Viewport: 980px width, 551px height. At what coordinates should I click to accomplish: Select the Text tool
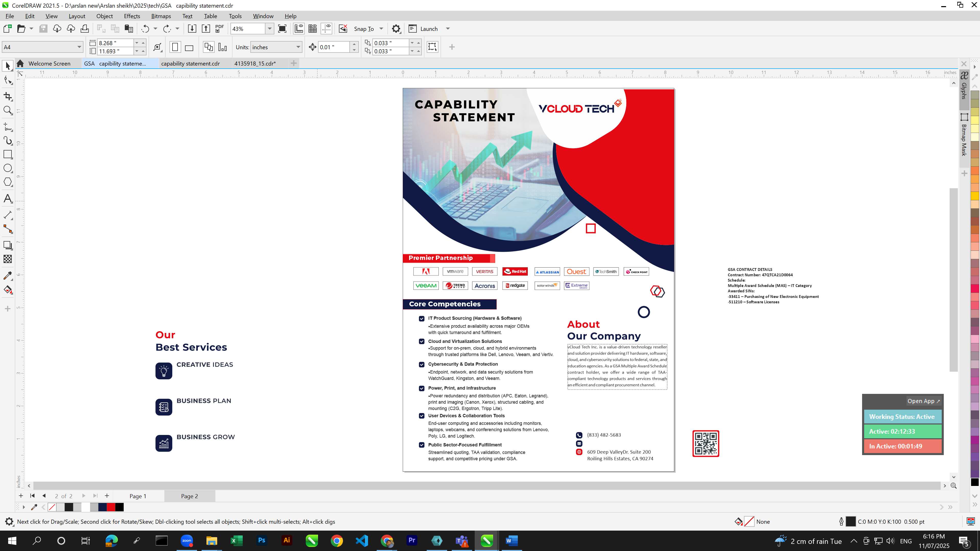pyautogui.click(x=8, y=198)
